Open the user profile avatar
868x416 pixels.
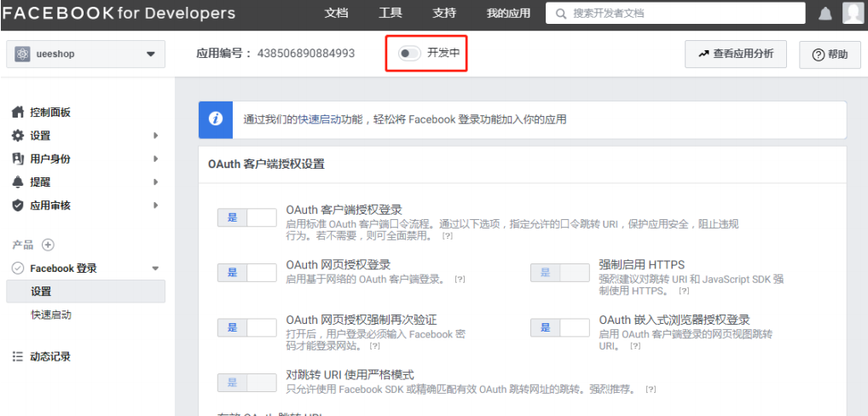pos(853,13)
